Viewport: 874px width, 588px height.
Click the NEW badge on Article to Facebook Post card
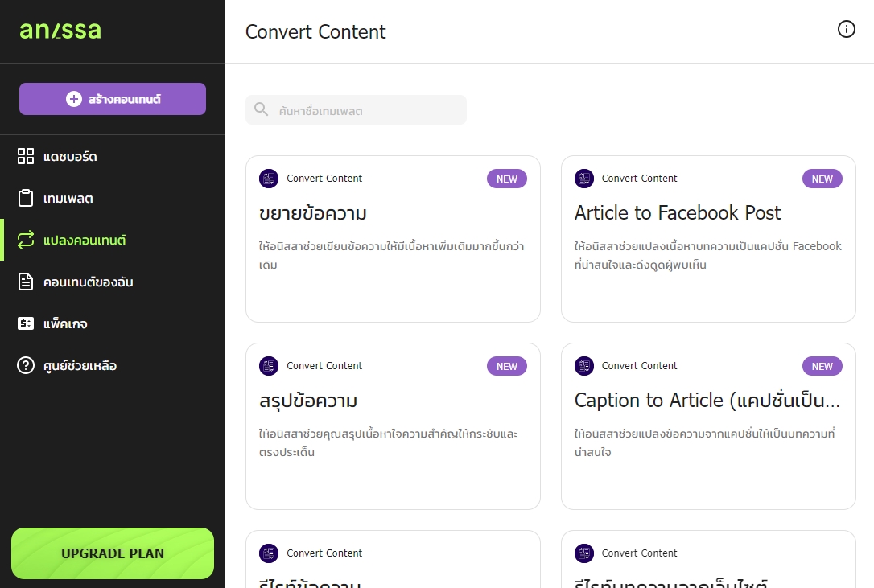[x=822, y=179]
